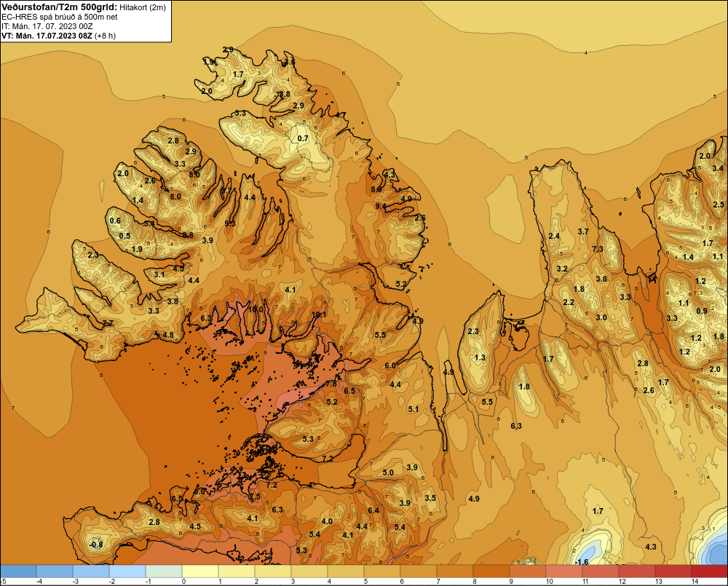Click the 'VT: Mán. 17.07.2023 08Z' line
The height and width of the screenshot is (586, 728).
click(47, 36)
